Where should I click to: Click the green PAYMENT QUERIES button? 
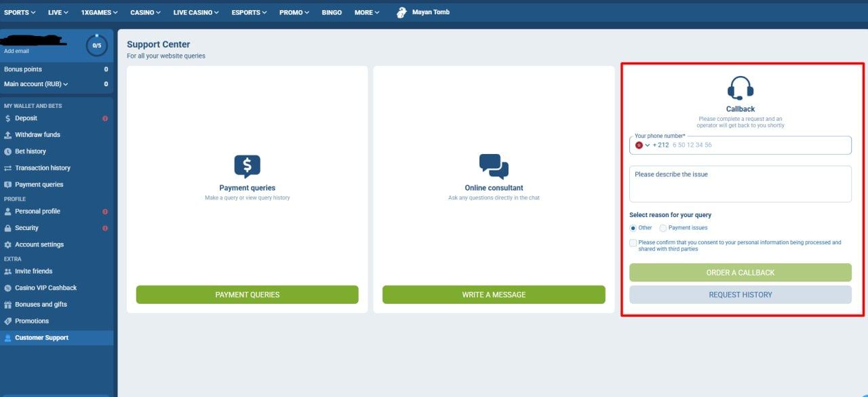pos(247,295)
